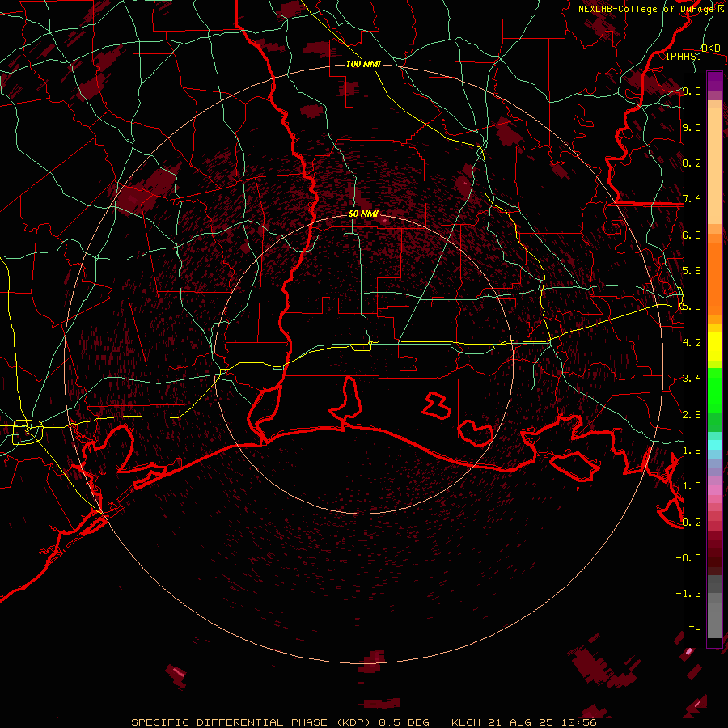Click the 6.6 scale label
The width and height of the screenshot is (728, 728).
(x=692, y=235)
